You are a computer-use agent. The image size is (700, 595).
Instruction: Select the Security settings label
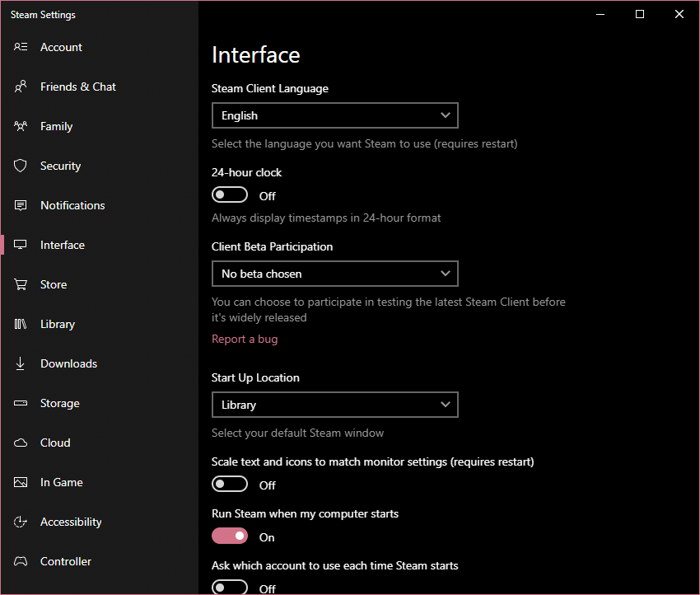tap(61, 166)
